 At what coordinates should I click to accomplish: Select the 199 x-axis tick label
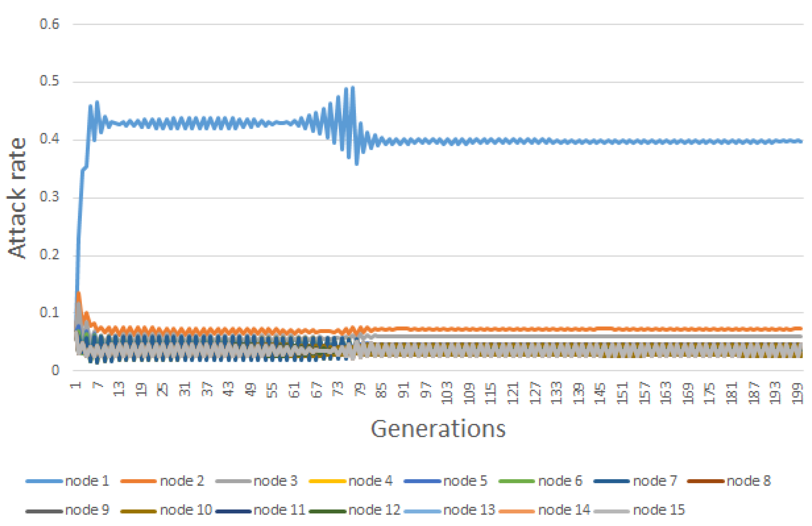click(x=797, y=394)
